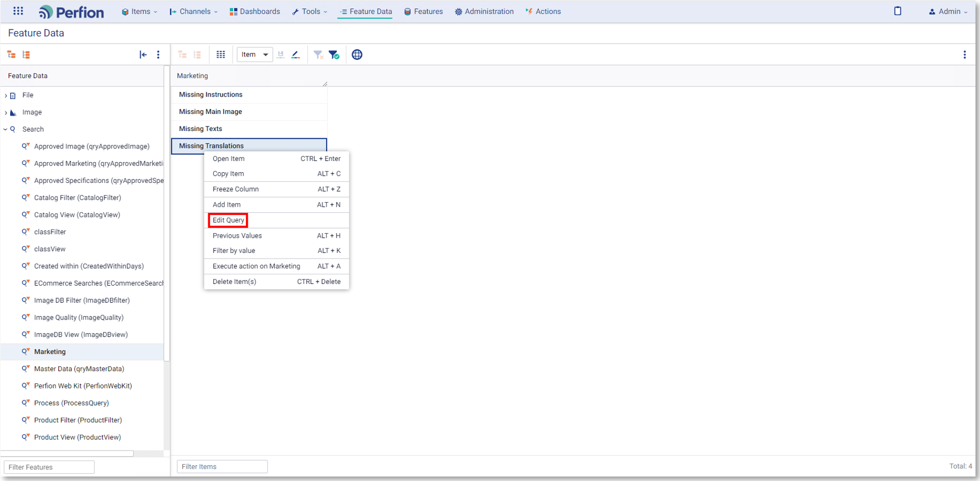Switch to the Feature Data tab
980x481 pixels.
point(365,11)
